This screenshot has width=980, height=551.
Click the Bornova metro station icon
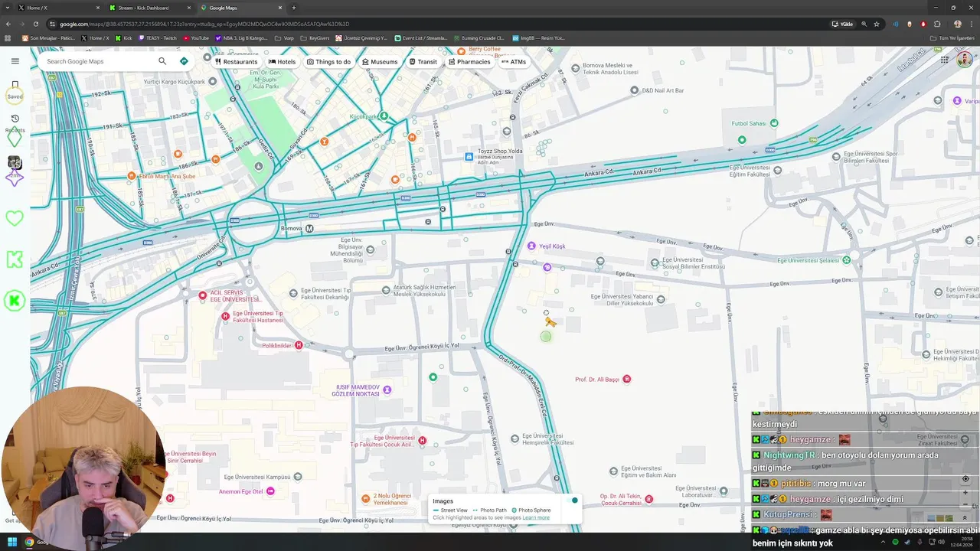tap(309, 228)
